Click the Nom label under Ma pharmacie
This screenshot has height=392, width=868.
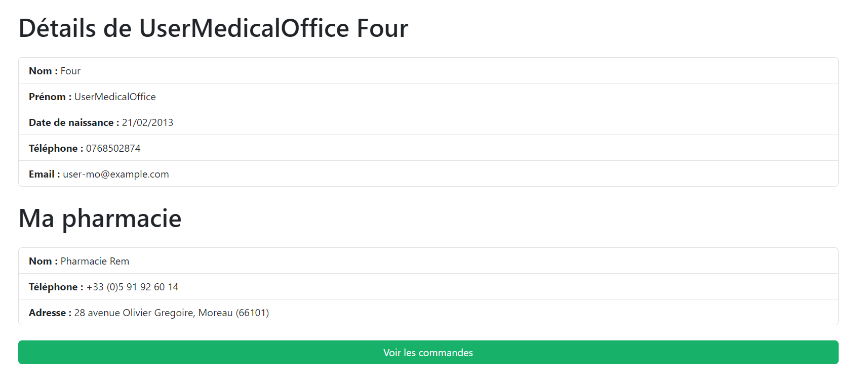pyautogui.click(x=41, y=261)
